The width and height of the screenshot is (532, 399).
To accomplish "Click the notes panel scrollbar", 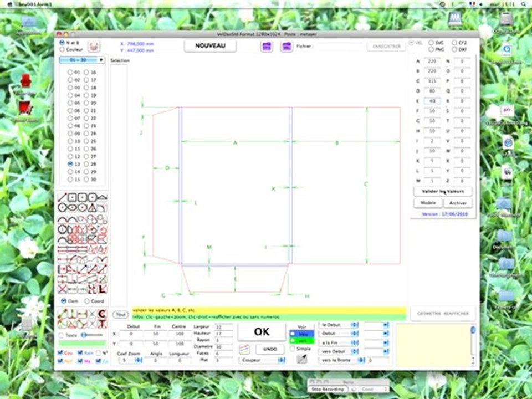I will (x=473, y=345).
